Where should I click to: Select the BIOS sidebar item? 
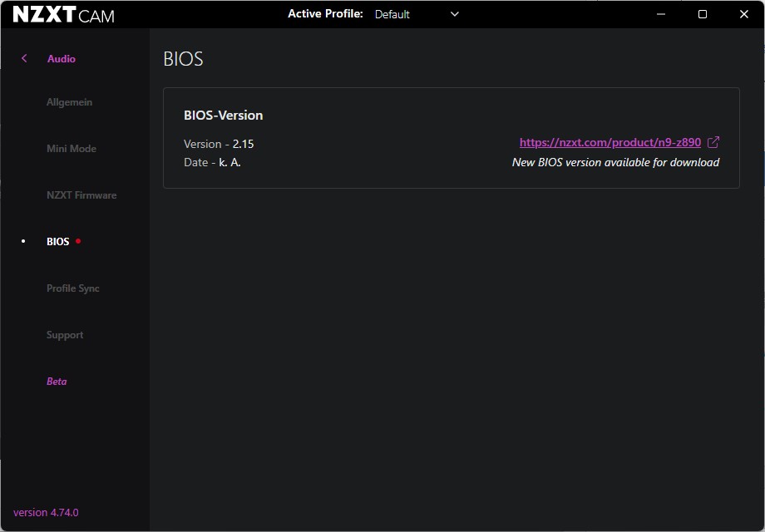coord(58,242)
